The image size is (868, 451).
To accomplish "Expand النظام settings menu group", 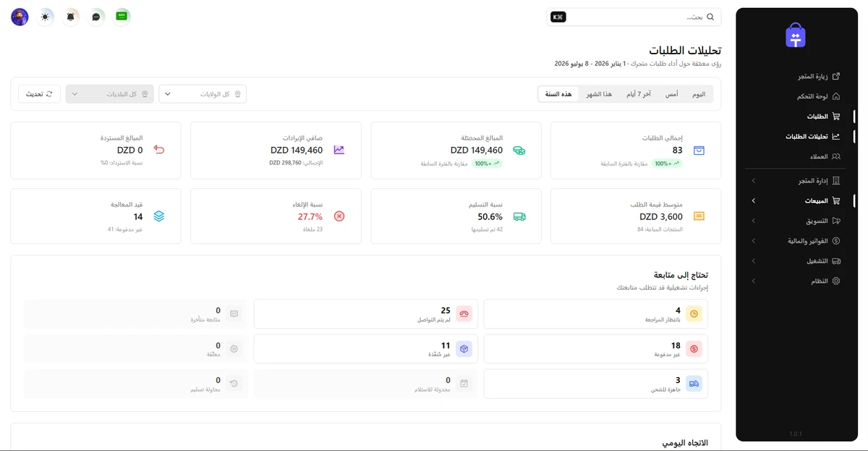I will click(x=796, y=281).
